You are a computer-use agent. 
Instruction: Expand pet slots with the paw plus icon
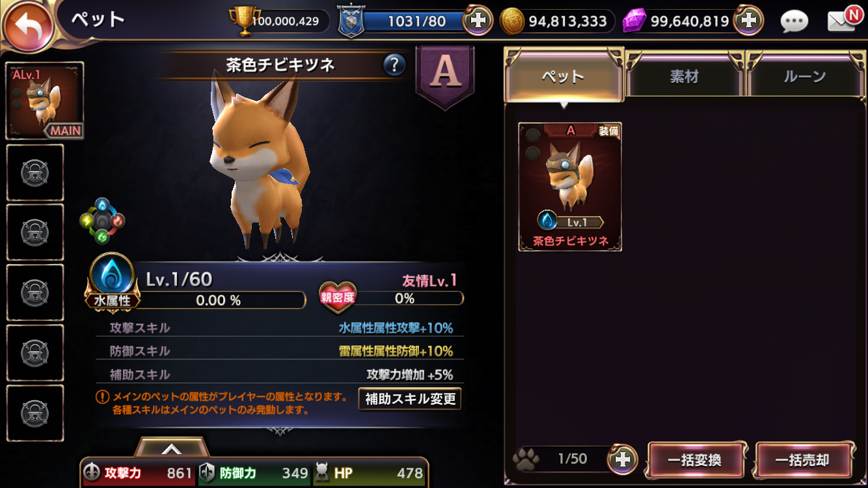pyautogui.click(x=622, y=460)
